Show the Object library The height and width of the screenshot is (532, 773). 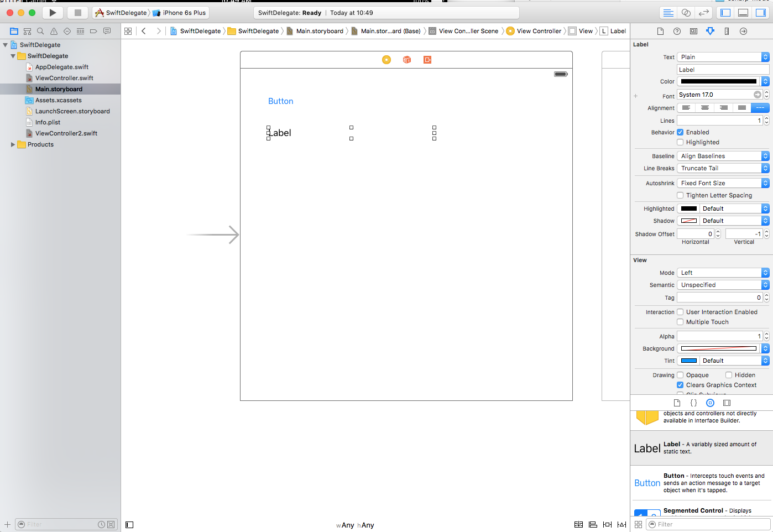tap(710, 403)
